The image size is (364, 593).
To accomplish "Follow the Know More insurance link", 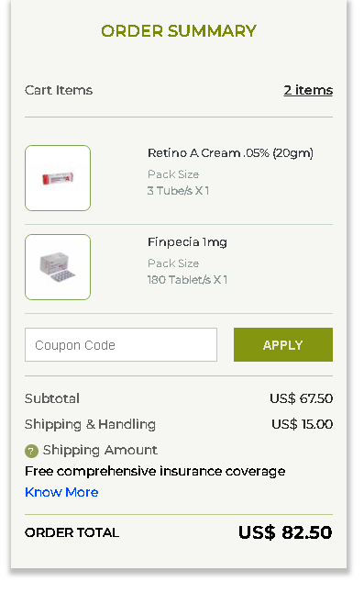I will coord(61,492).
